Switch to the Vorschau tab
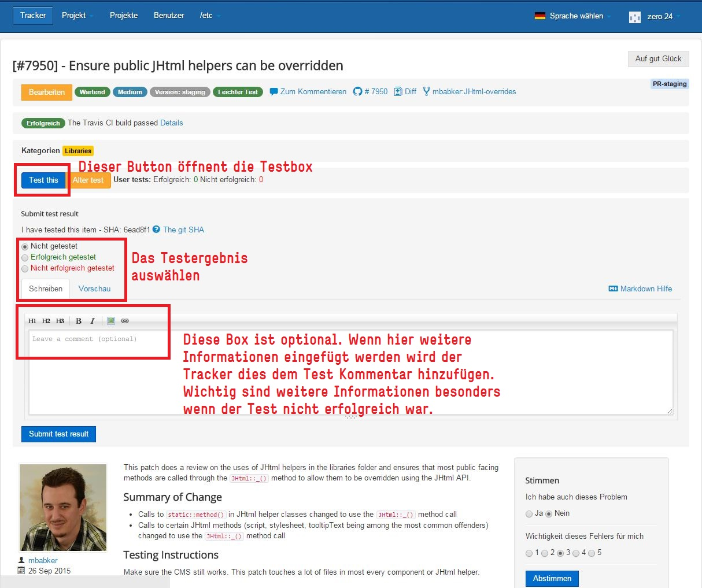 click(x=94, y=289)
